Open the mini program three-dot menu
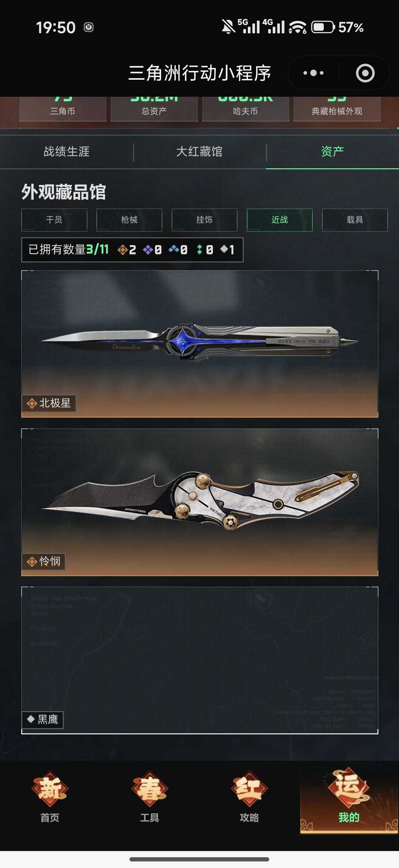The height and width of the screenshot is (868, 399). click(313, 73)
